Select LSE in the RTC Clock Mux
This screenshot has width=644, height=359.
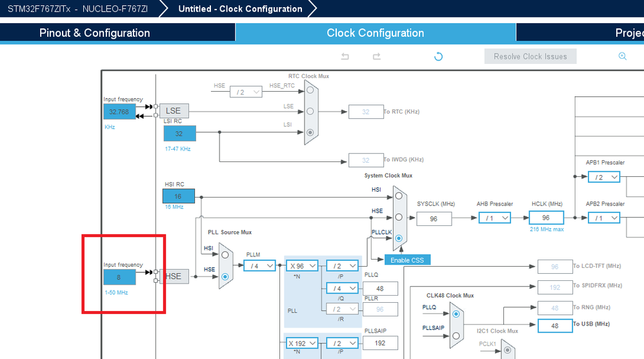pos(310,111)
